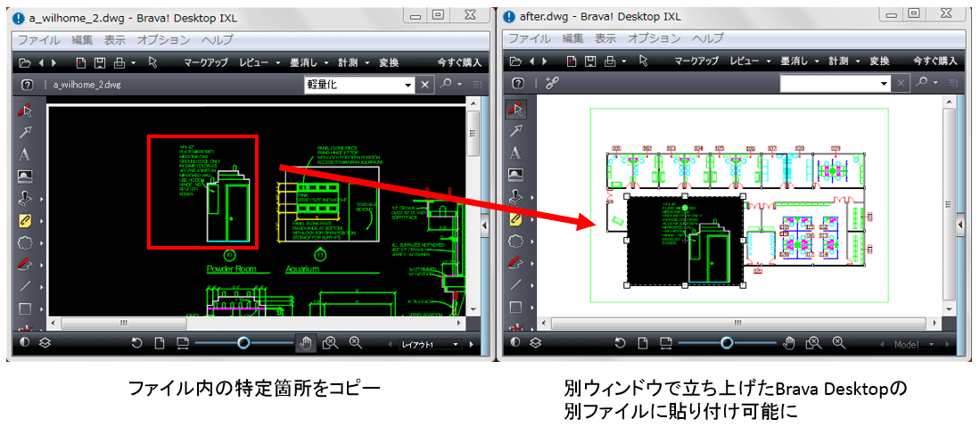Open オプション menu in after.dwg window
This screenshot has height=427, width=980.
(x=654, y=38)
